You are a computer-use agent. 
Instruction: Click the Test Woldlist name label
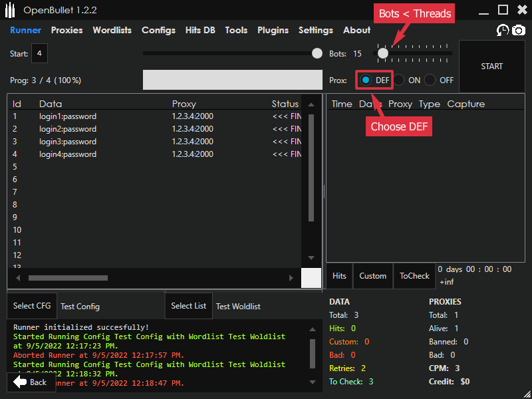point(238,307)
